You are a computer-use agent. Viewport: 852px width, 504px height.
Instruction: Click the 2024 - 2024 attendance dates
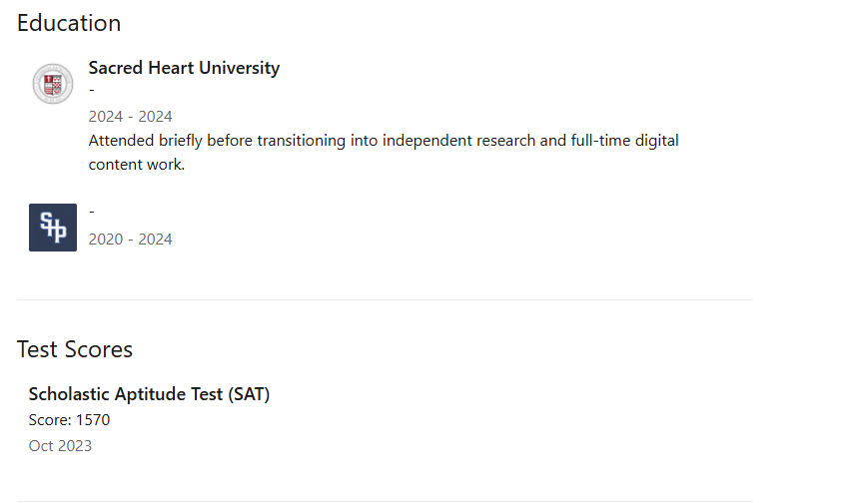coord(131,116)
